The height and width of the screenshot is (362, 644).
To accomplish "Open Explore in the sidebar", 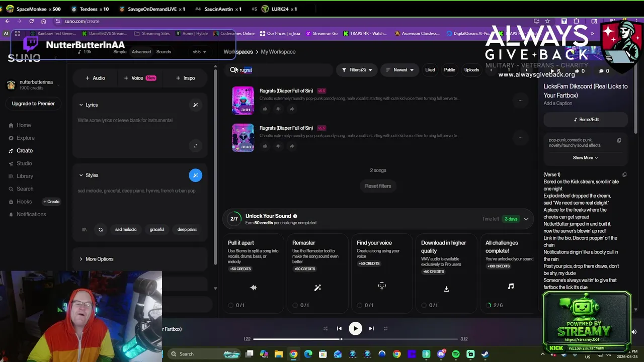I will 22,138.
